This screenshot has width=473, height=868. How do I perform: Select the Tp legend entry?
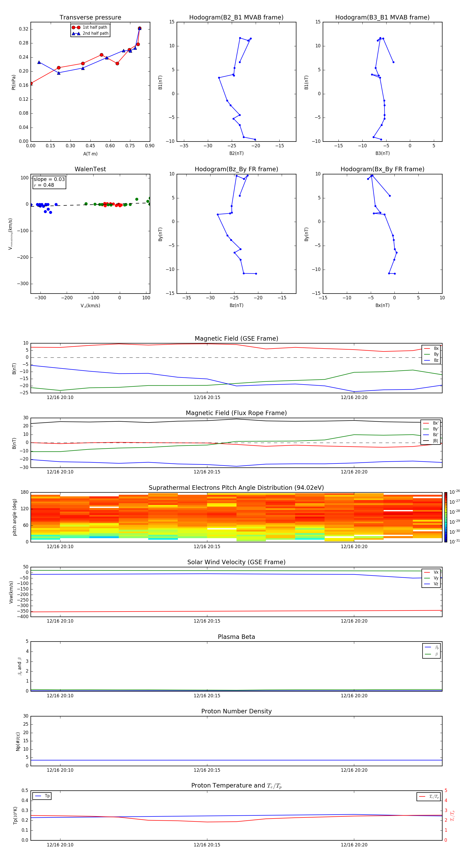[42, 796]
